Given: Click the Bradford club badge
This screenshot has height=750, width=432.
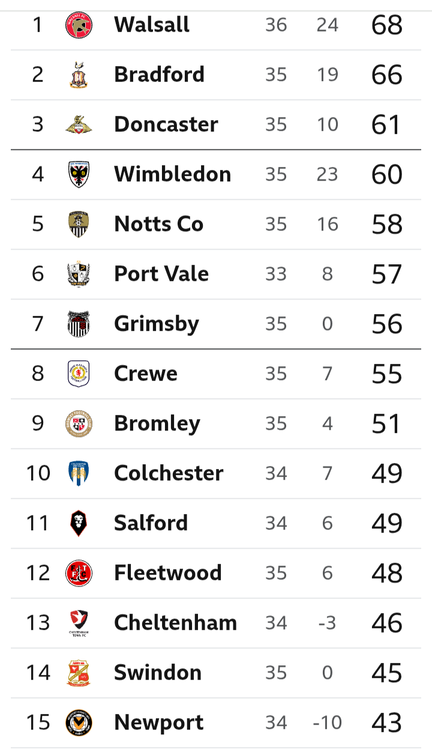Looking at the screenshot, I should coord(79,75).
